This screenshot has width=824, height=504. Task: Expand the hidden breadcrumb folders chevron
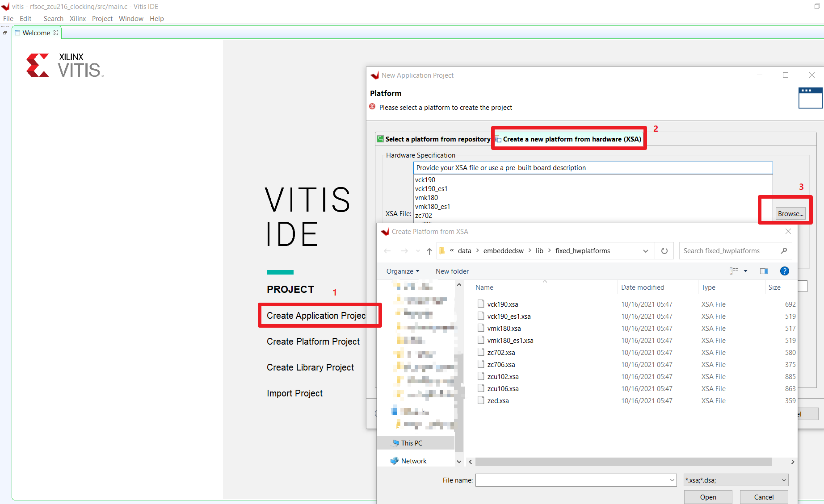pyautogui.click(x=452, y=250)
